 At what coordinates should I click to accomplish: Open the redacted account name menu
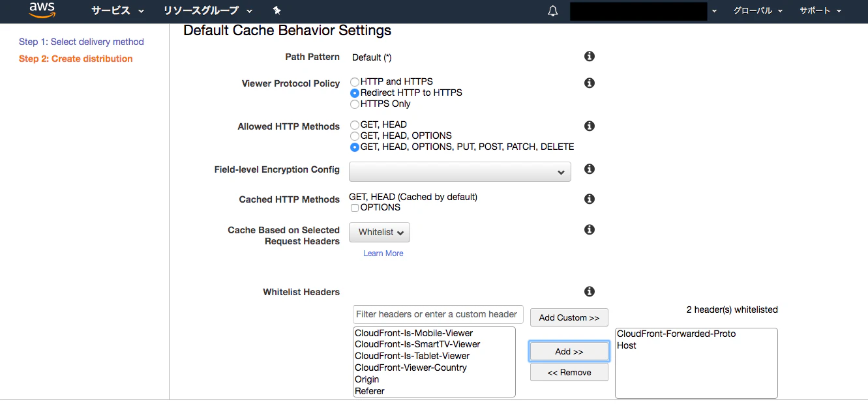coord(644,11)
